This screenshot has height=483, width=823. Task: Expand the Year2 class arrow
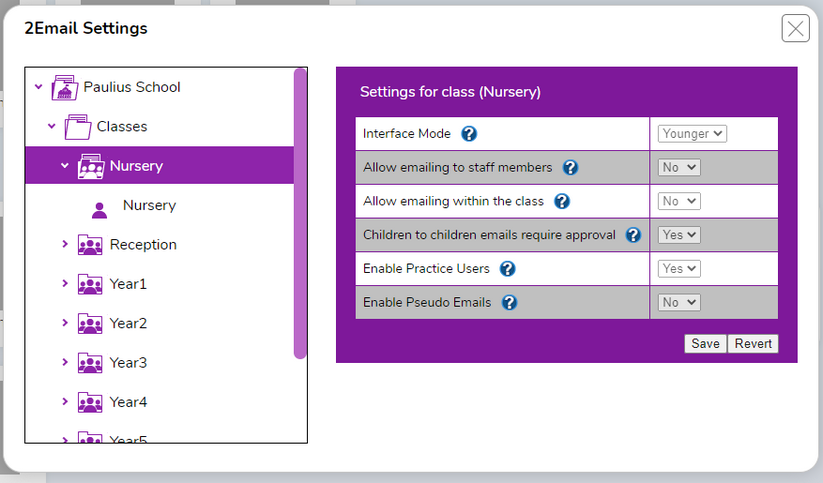[65, 323]
